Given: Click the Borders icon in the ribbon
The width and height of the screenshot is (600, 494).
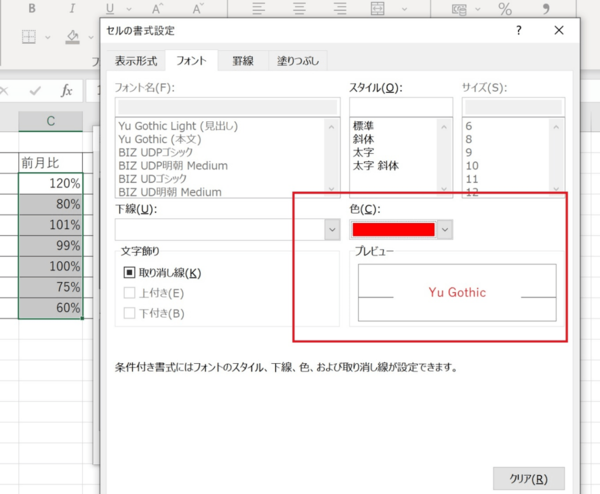Looking at the screenshot, I should pos(30,37).
